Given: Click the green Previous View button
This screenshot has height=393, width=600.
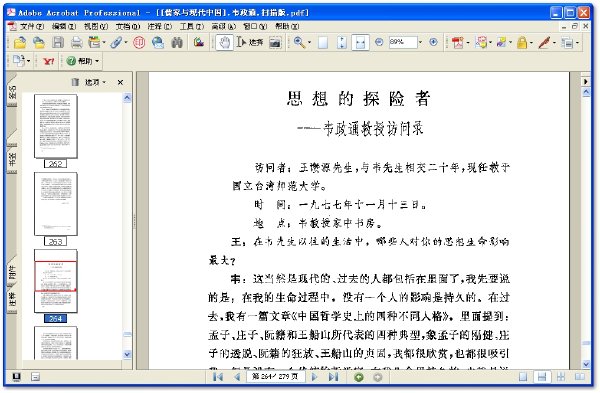Looking at the screenshot, I should [359, 377].
